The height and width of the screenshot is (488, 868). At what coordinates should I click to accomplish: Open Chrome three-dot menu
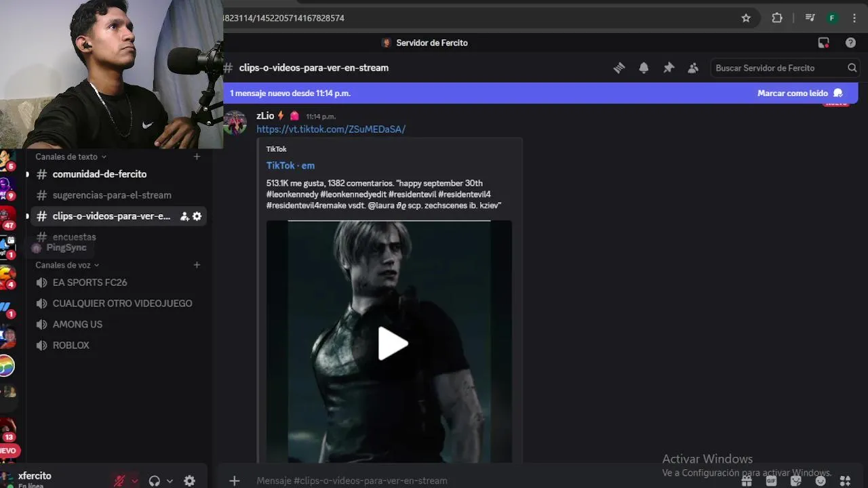[x=854, y=18]
